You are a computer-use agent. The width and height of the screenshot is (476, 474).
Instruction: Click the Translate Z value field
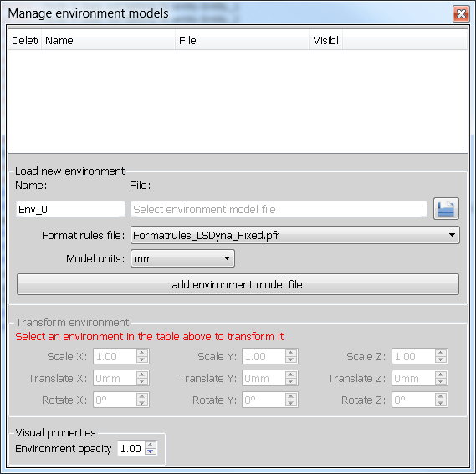click(x=413, y=378)
